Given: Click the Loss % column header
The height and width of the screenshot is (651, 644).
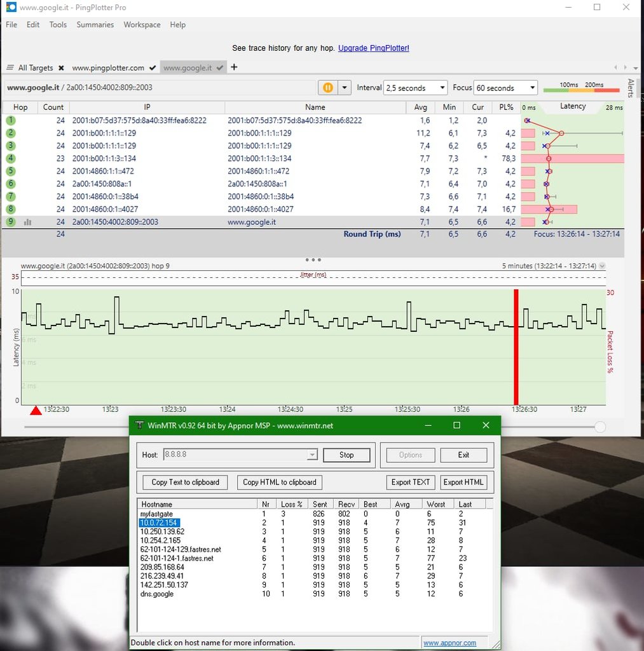Looking at the screenshot, I should 291,504.
